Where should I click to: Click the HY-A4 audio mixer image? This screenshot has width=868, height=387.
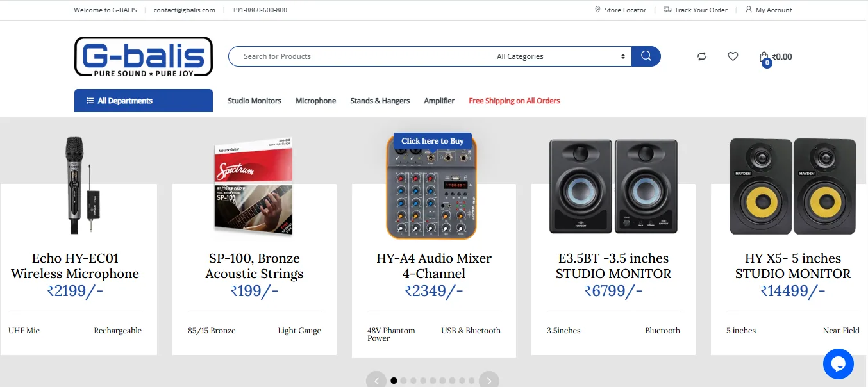pyautogui.click(x=433, y=187)
